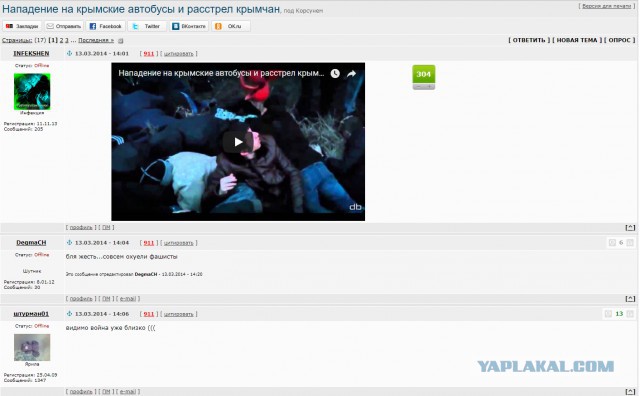
Task: Click the video title text overlay
Action: pyautogui.click(x=221, y=73)
